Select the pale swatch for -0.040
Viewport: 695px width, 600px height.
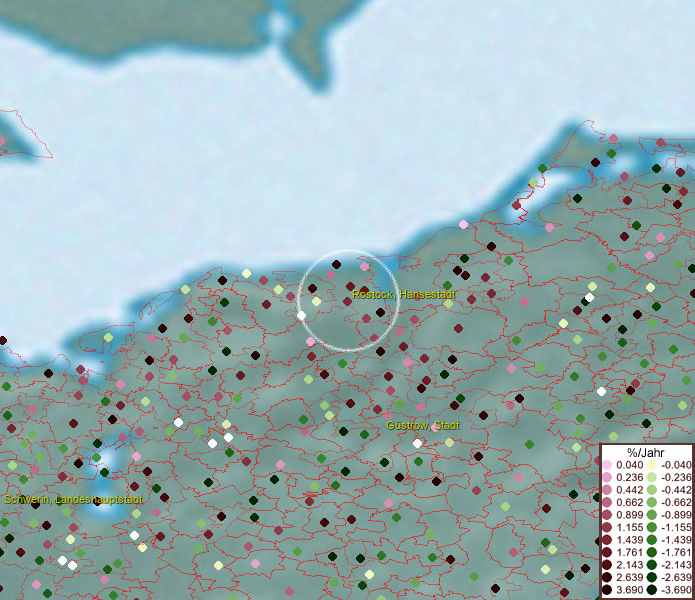pyautogui.click(x=652, y=465)
